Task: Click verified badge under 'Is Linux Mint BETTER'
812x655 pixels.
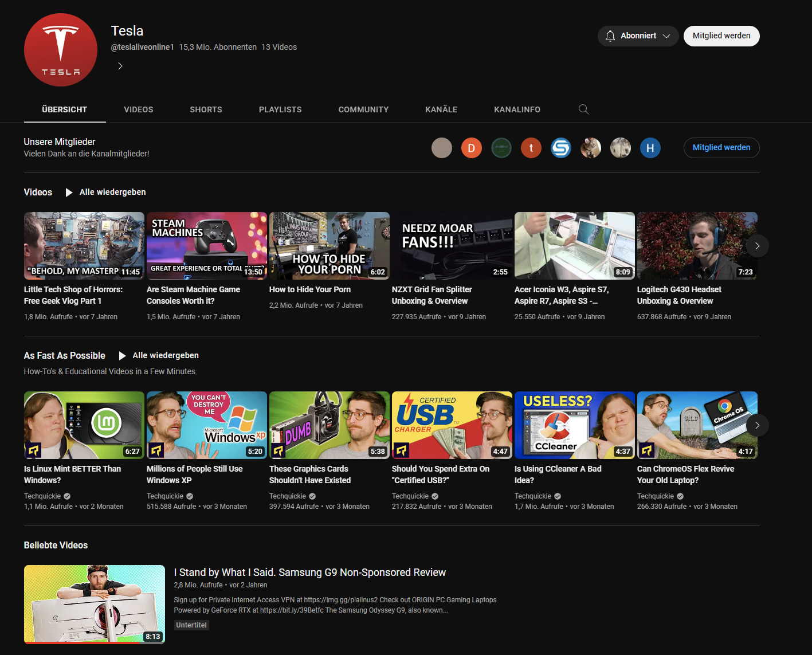Action: tap(67, 496)
